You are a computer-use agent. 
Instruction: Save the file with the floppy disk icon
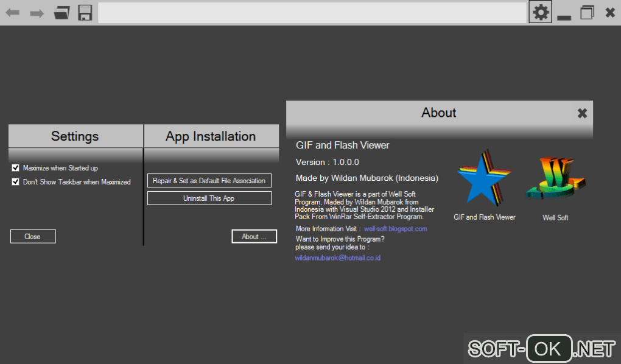click(85, 13)
